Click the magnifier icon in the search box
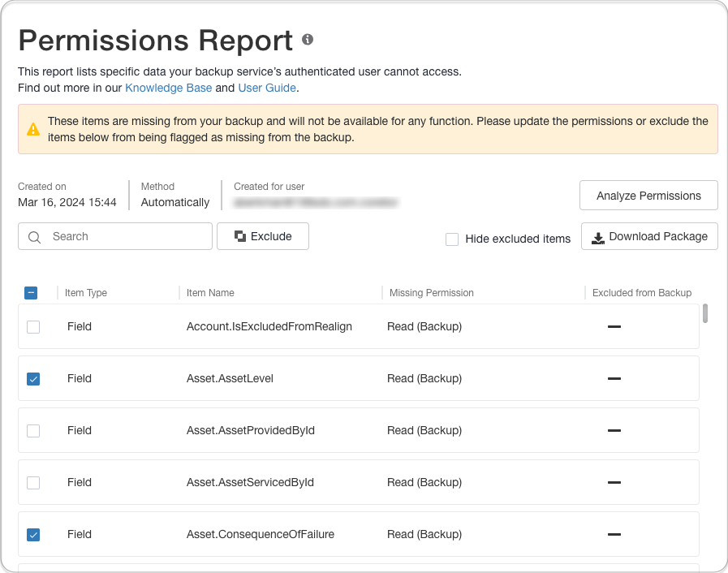The height and width of the screenshot is (573, 728). pyautogui.click(x=34, y=237)
